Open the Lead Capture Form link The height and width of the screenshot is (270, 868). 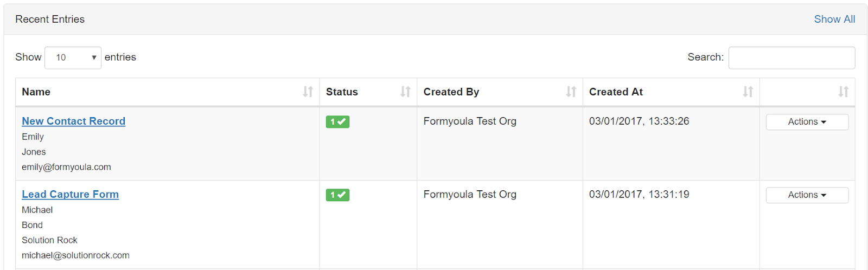(x=70, y=195)
